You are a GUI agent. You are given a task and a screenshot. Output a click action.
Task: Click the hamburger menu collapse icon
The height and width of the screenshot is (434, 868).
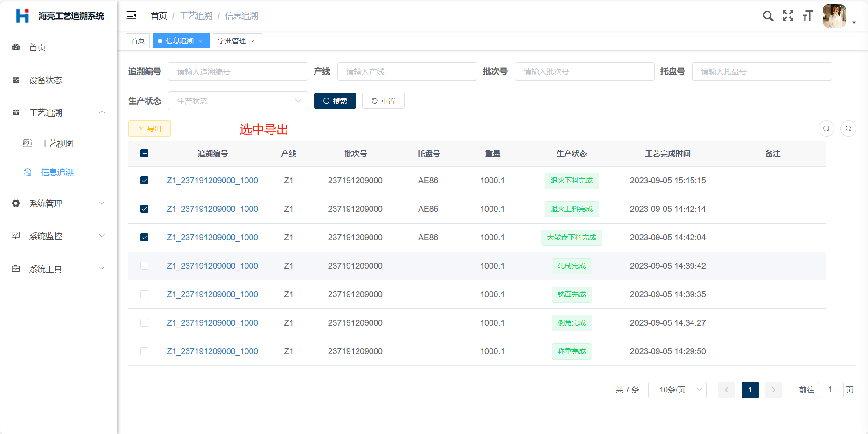pos(132,15)
